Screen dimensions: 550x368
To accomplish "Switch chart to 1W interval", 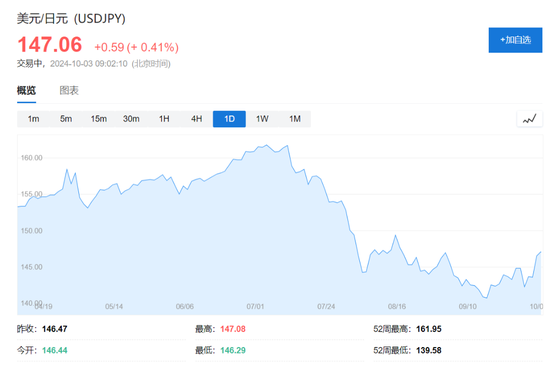I will coord(262,119).
